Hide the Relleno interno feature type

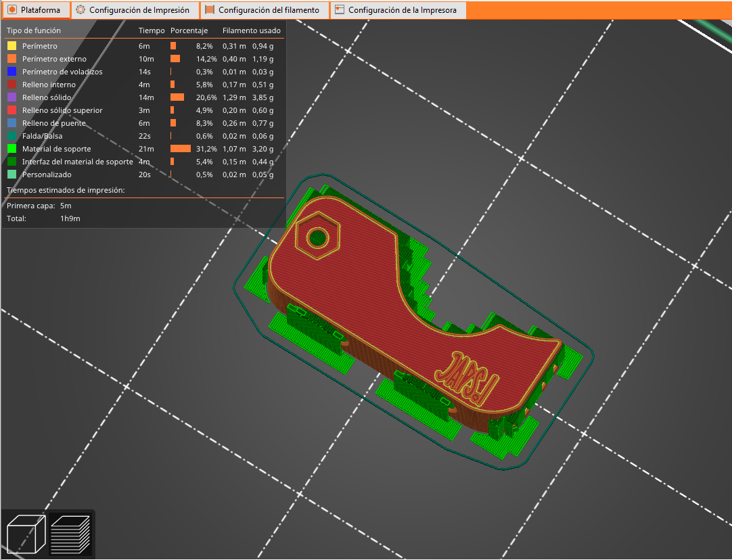point(49,85)
